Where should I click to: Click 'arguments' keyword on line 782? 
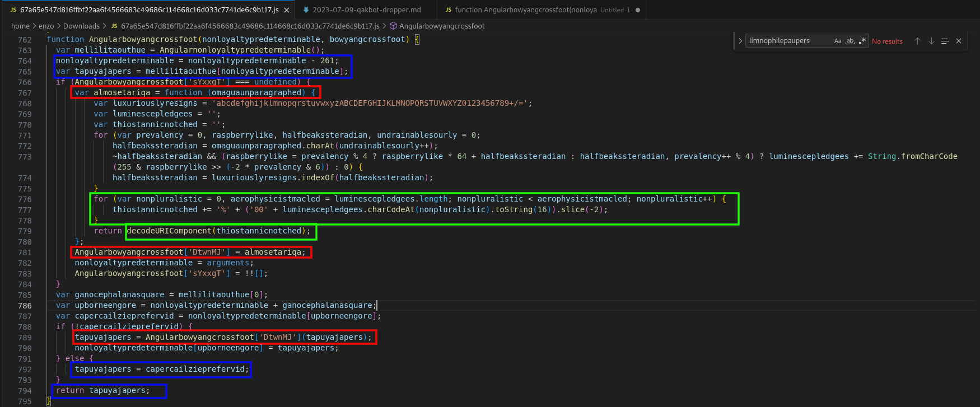point(228,263)
